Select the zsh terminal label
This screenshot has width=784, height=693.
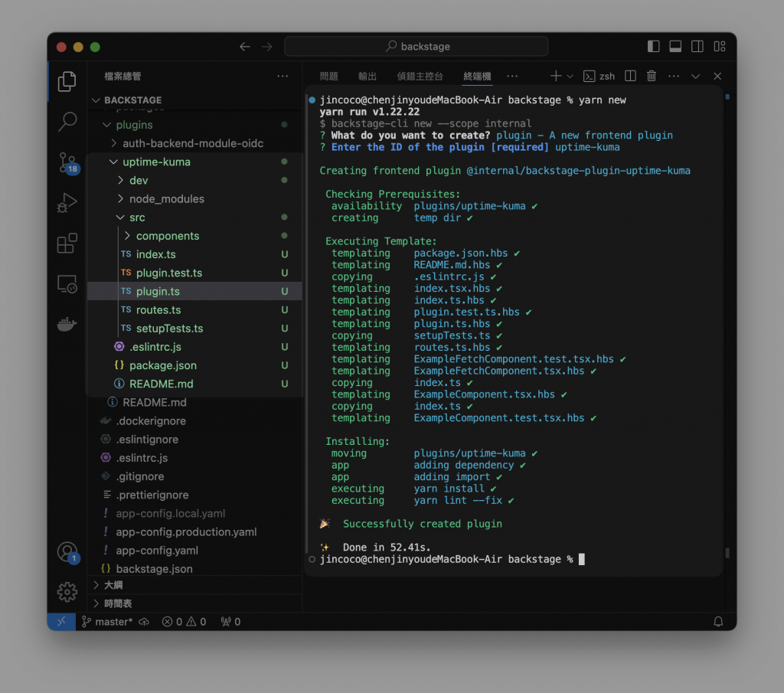[599, 76]
